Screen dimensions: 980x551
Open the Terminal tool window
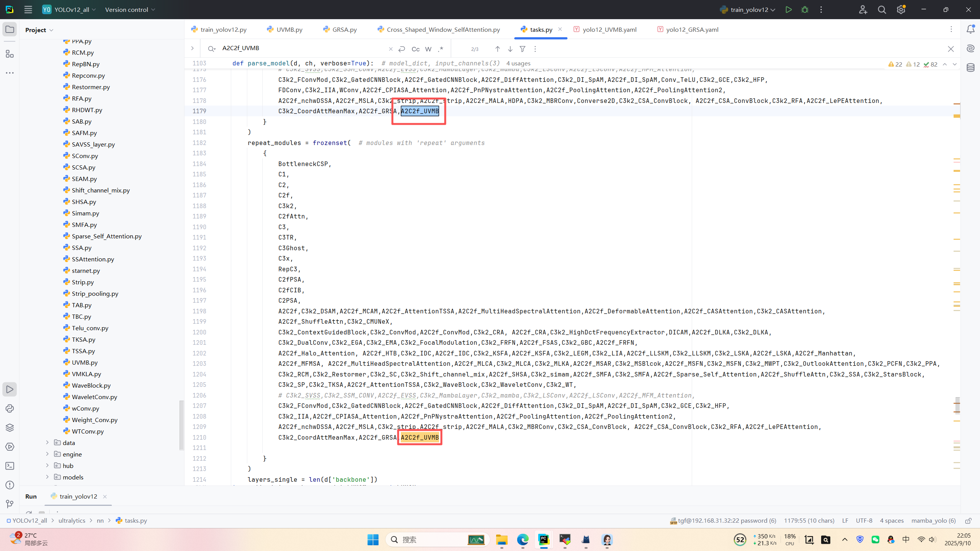[x=10, y=466]
